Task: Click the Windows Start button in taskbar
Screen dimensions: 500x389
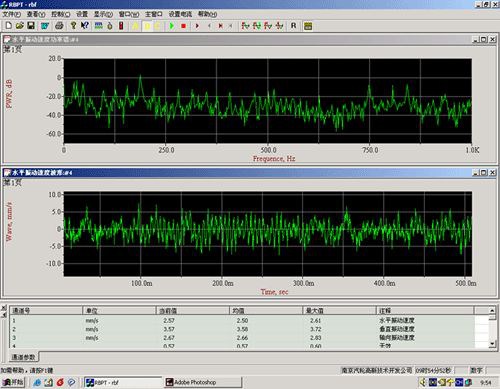Action: point(13,382)
